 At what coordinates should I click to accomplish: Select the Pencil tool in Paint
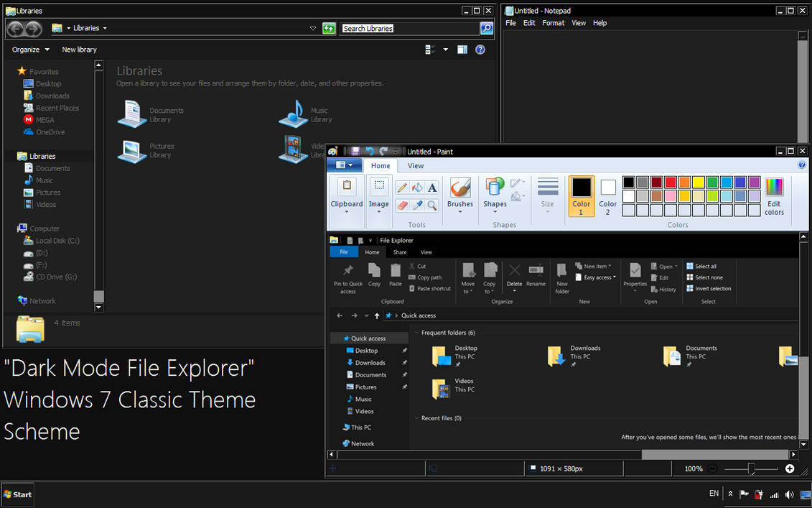(x=402, y=188)
